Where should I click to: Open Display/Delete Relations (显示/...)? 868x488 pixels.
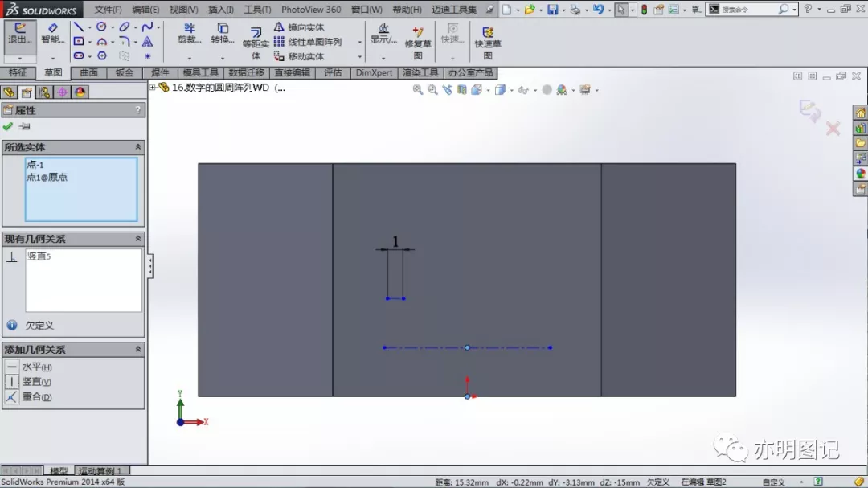click(383, 34)
